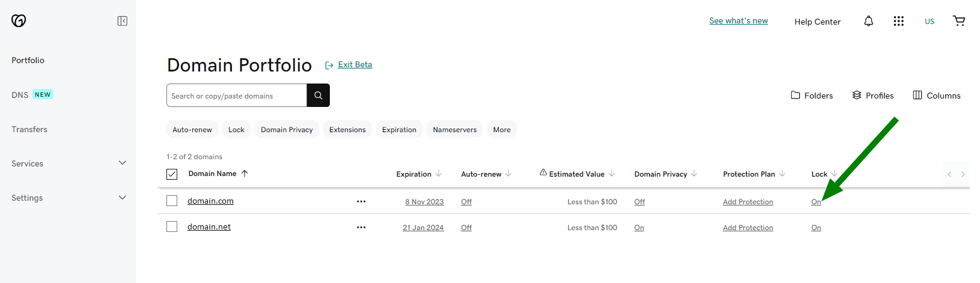Open the More filters dropdown
This screenshot has height=283, width=980.
tap(502, 130)
